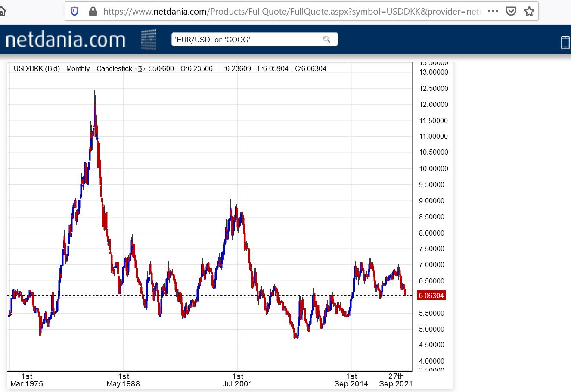The image size is (571, 392).
Task: Open the grid icon beside the netdania logo
Action: [x=149, y=40]
